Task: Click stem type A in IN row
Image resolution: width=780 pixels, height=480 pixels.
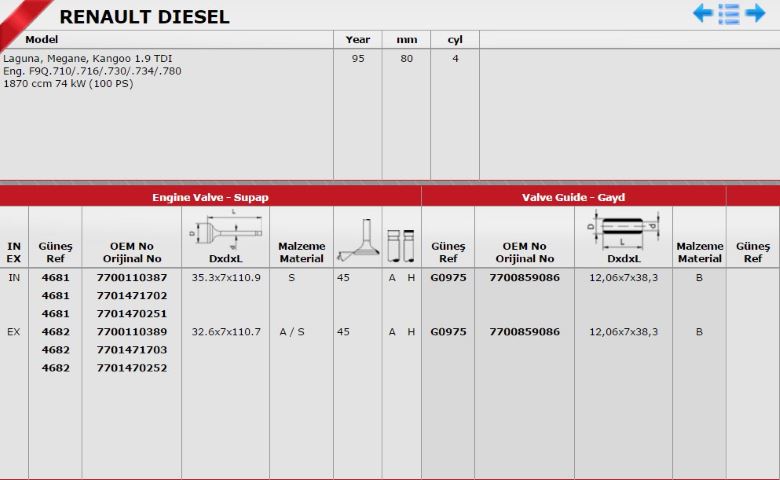Action: (392, 277)
